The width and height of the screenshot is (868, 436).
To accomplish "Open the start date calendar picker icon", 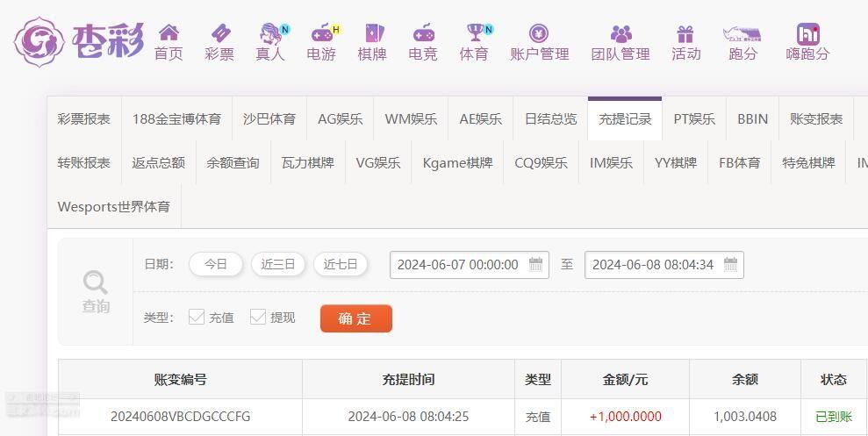I will [x=535, y=264].
